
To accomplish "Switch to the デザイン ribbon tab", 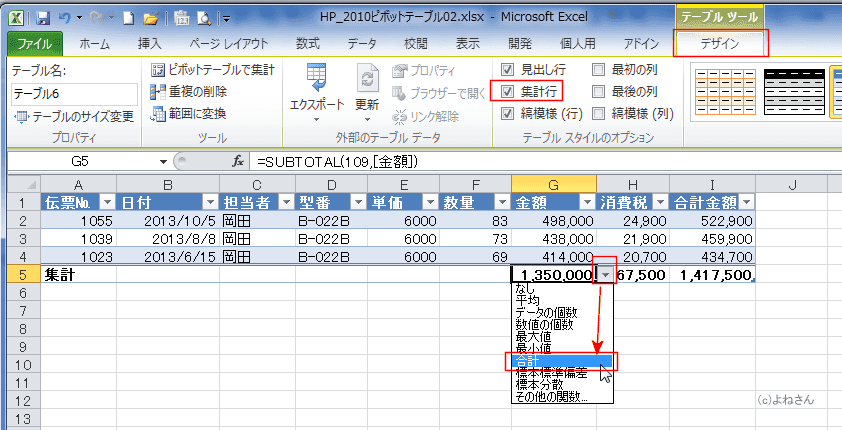I will pos(721,43).
